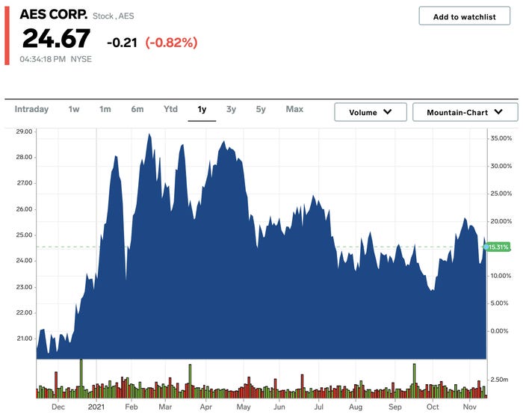Click the 0.00% percent axis label
The image size is (523, 420).
coord(499,331)
